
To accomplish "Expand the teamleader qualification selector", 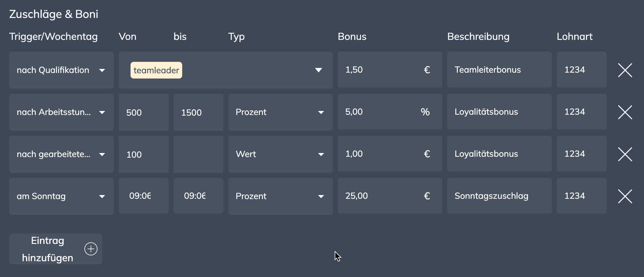I will [x=318, y=70].
